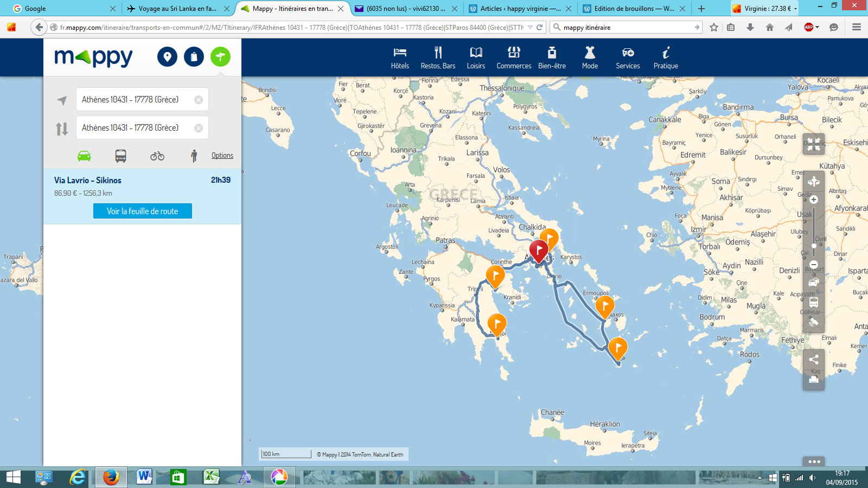The height and width of the screenshot is (488, 868).
Task: Select public transport bus mode
Action: point(120,156)
